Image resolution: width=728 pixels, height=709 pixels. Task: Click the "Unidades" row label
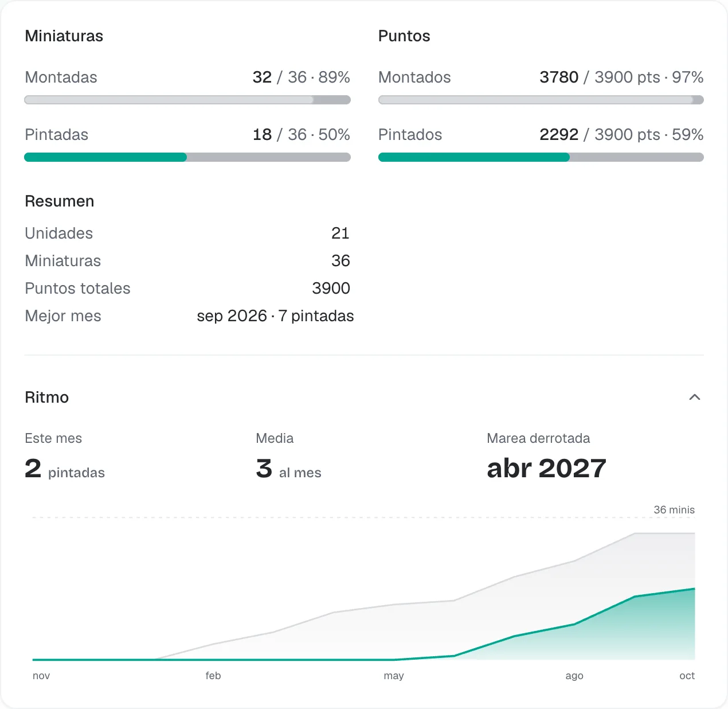[x=59, y=233]
